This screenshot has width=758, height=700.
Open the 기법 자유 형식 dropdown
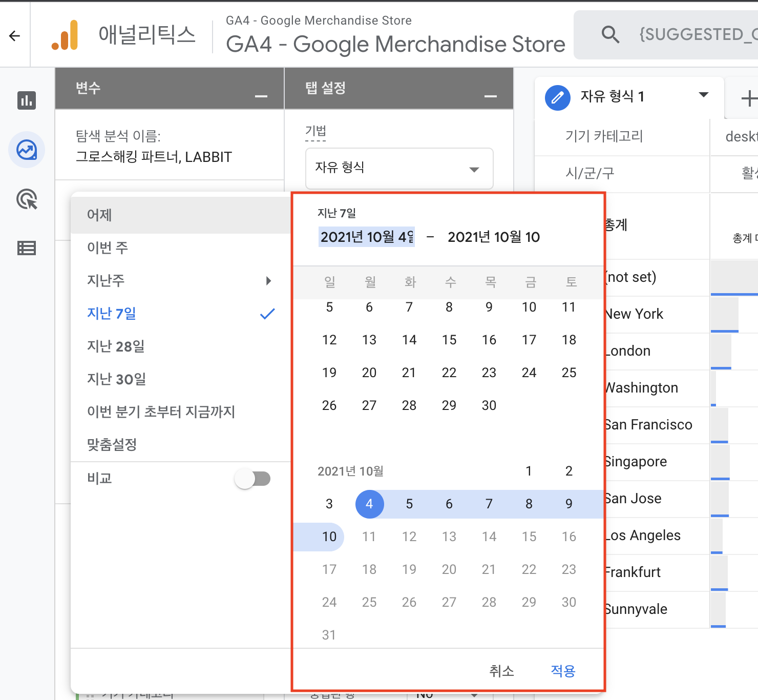pyautogui.click(x=399, y=169)
